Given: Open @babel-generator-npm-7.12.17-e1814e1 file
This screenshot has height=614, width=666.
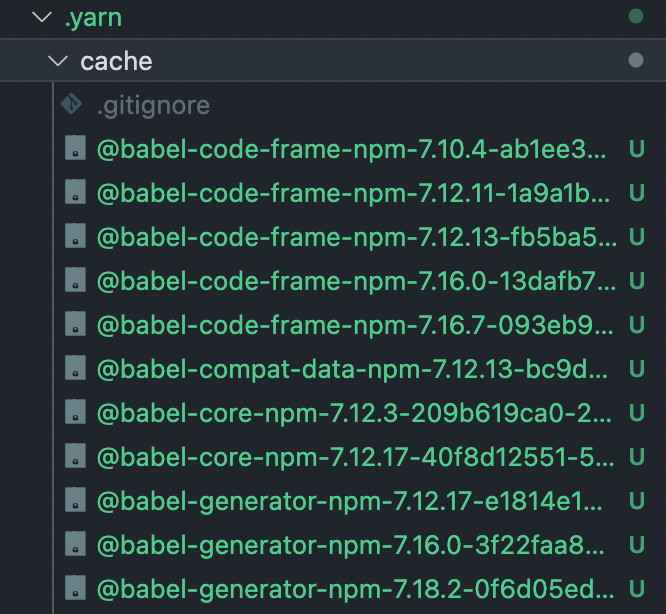Looking at the screenshot, I should 350,501.
